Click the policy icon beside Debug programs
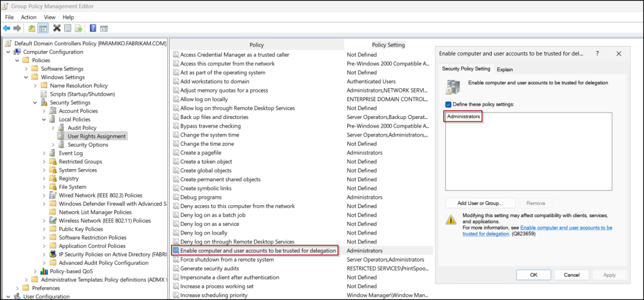644x300 pixels. pyautogui.click(x=176, y=197)
